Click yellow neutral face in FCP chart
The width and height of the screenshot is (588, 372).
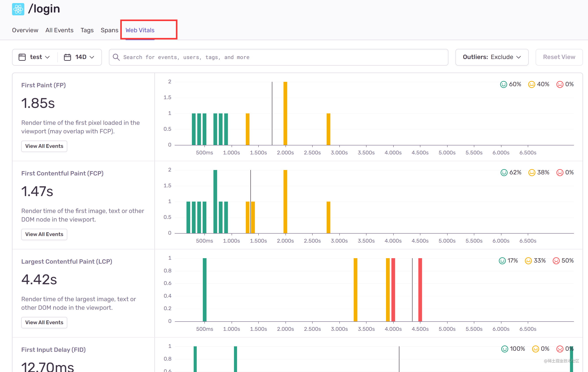pos(532,173)
